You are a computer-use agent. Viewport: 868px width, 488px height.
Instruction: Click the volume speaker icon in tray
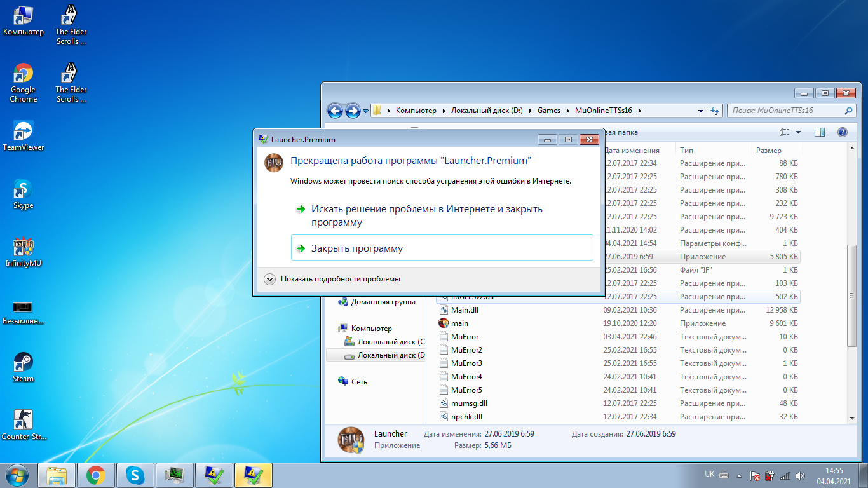click(x=800, y=475)
